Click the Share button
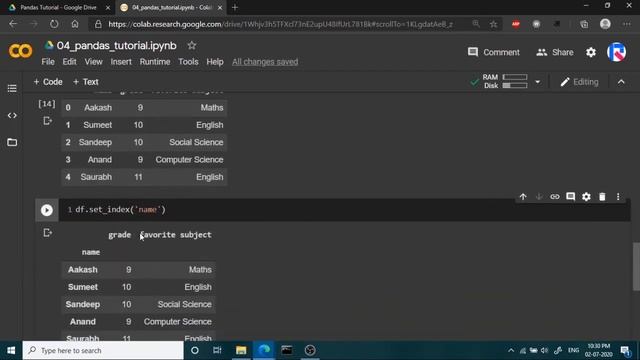Screen dimensions: 640x360 555,52
